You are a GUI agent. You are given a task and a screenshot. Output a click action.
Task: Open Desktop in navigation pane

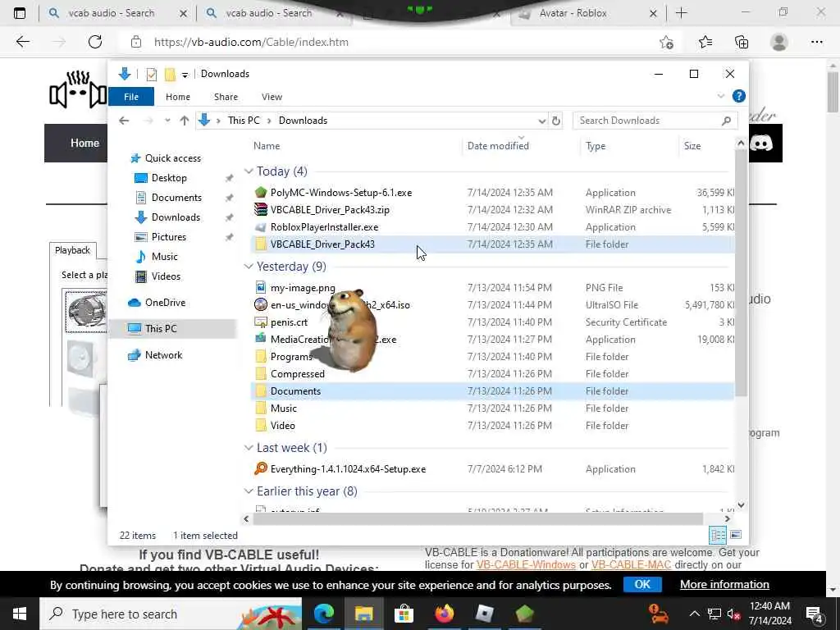169,178
